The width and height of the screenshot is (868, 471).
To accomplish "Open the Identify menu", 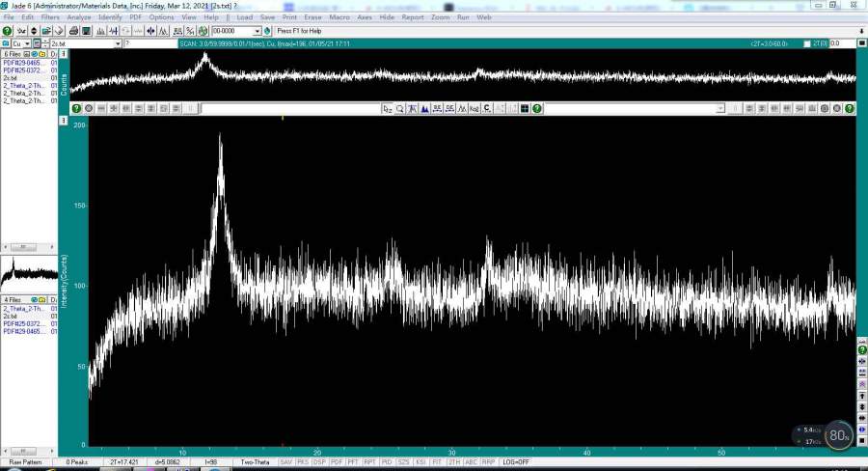I will [110, 17].
